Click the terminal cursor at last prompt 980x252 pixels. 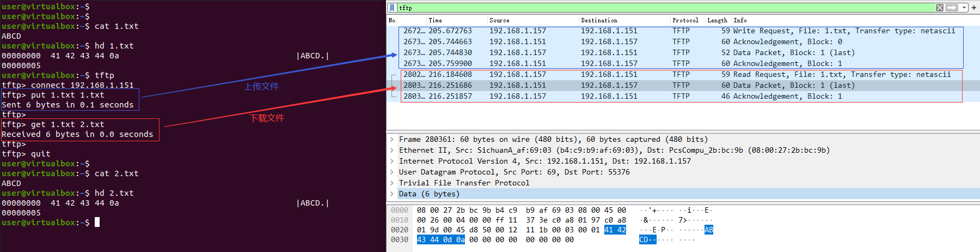tap(97, 222)
